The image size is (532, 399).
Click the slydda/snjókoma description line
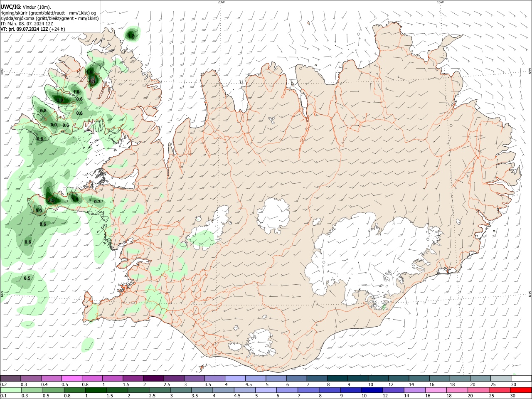pyautogui.click(x=49, y=18)
